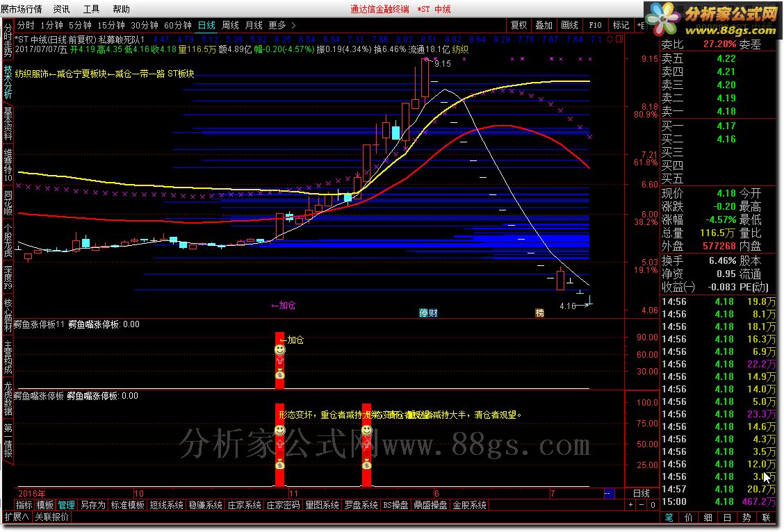The width and height of the screenshot is (784, 532).
Task: Select the 1分钟 period tab
Action: pyautogui.click(x=51, y=25)
